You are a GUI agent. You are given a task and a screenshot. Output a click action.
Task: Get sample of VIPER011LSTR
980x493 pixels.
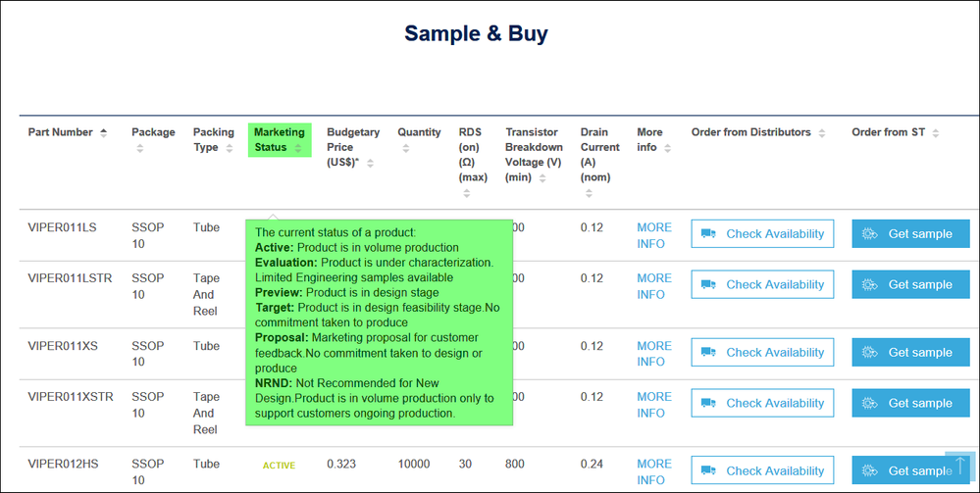pyautogui.click(x=910, y=284)
